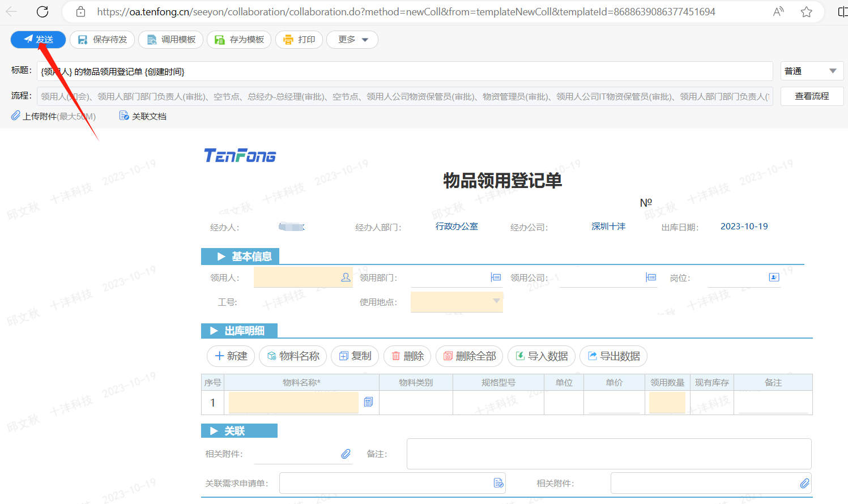This screenshot has width=848, height=504.
Task: Click the browser address URL field
Action: tap(406, 11)
